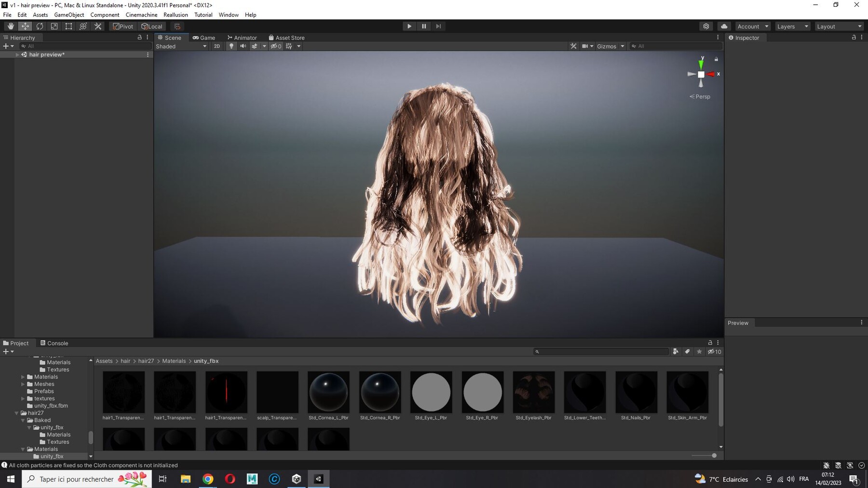This screenshot has height=488, width=868.
Task: Open Opera browser from taskbar
Action: [x=230, y=479]
